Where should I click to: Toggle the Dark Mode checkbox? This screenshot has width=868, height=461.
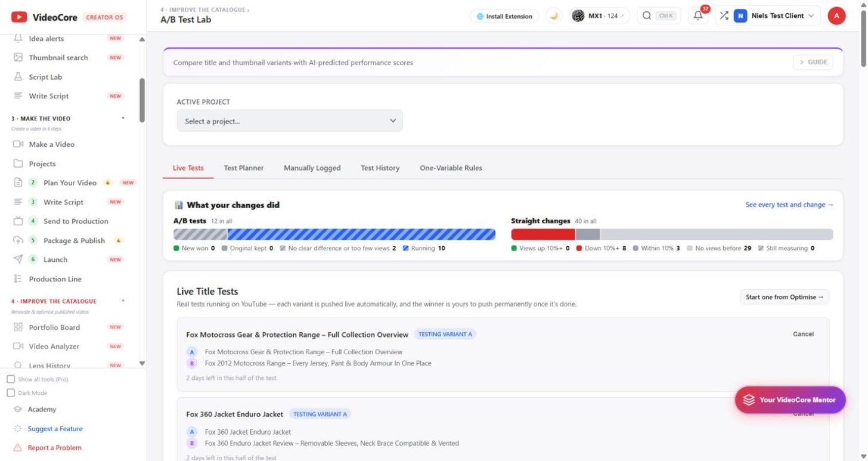[11, 393]
